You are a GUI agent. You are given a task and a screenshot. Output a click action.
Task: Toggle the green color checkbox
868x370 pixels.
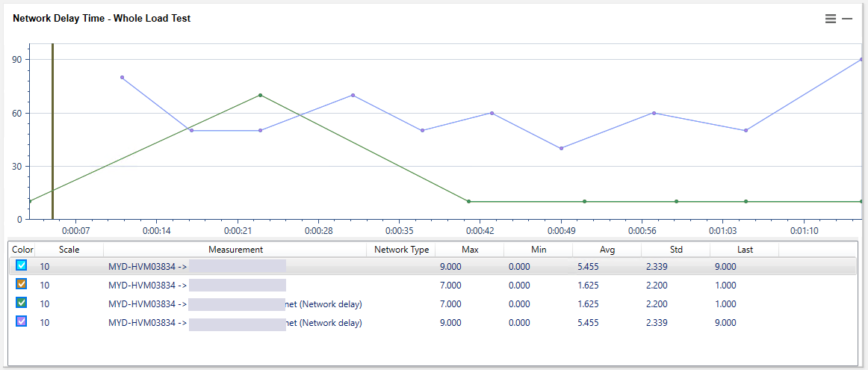[x=22, y=303]
